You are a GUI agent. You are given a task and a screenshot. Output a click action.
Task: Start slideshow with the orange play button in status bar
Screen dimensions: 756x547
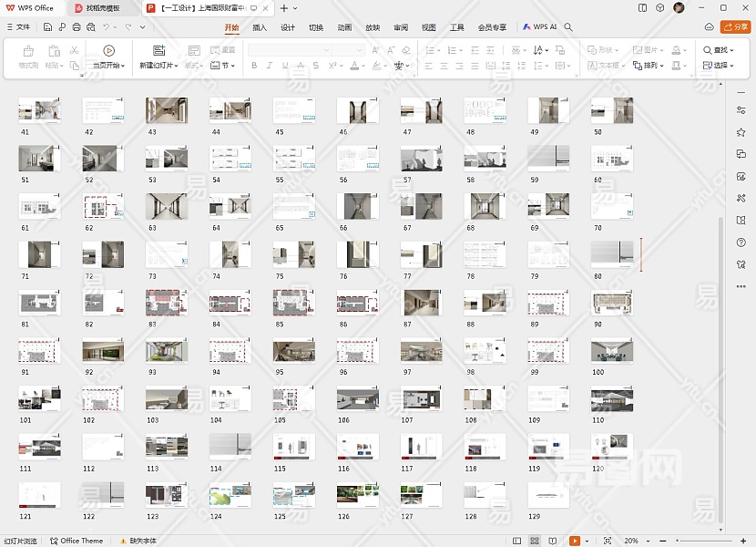[575, 541]
